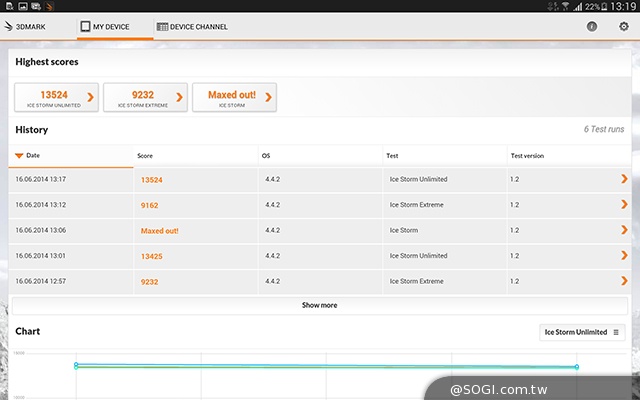Viewport: 640px width, 400px height.
Task: Open arrow for 13:17 score 13524 row
Action: click(624, 179)
